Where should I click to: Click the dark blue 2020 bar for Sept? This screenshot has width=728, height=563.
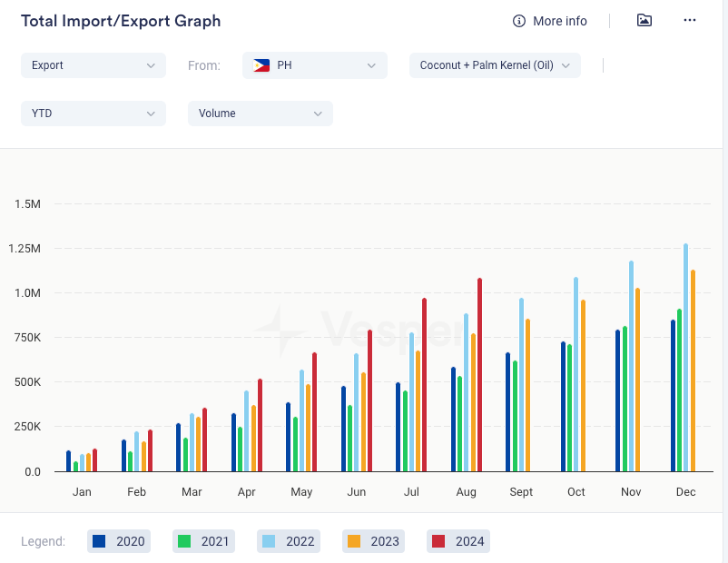pos(507,413)
